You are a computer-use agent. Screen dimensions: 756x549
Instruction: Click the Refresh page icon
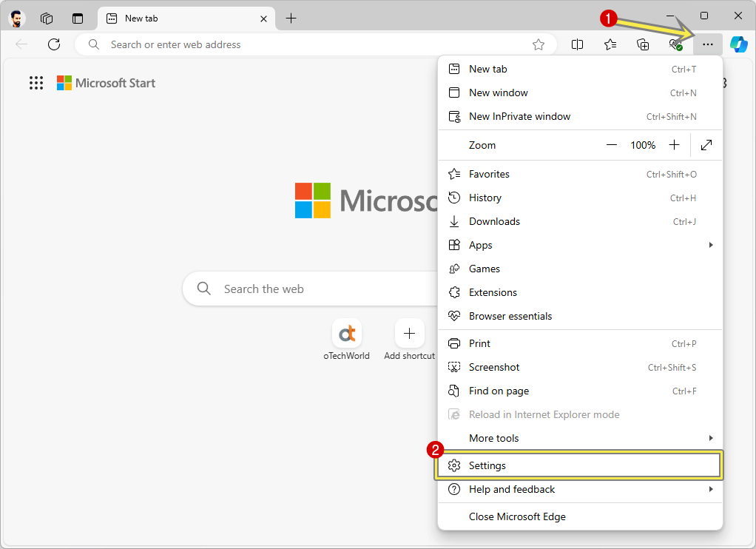(x=54, y=44)
